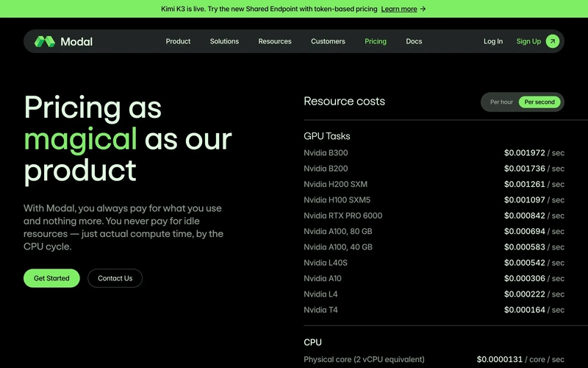Click the $0.000306 / sec price
588x368 pixels.
click(534, 279)
